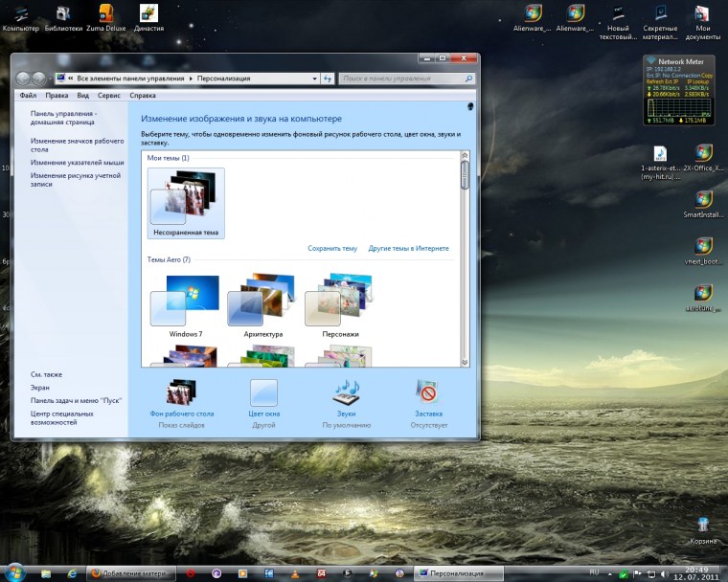Click the help icon in Personalization window
The width and height of the screenshot is (728, 582).
tap(469, 106)
